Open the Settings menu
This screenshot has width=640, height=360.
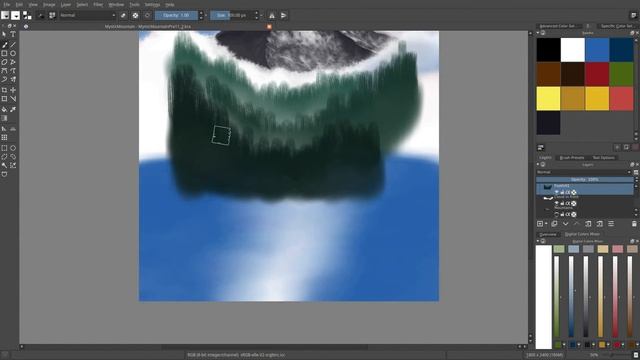(152, 4)
